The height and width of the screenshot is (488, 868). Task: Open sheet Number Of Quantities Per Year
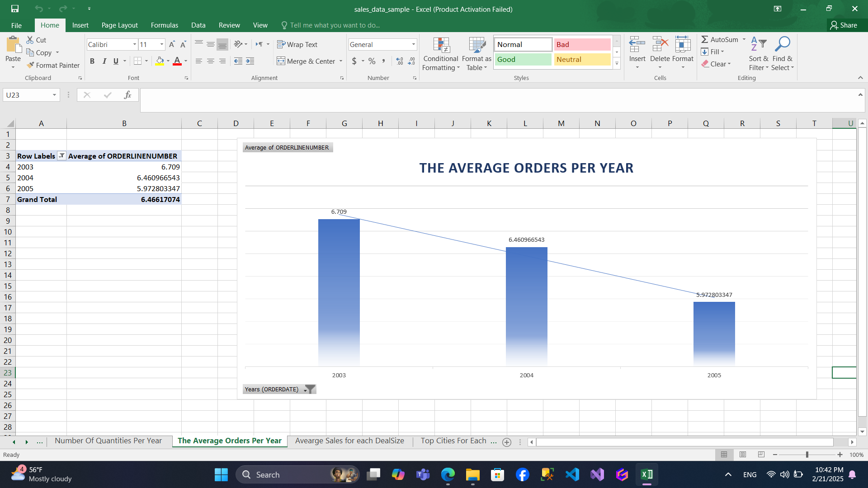point(108,441)
